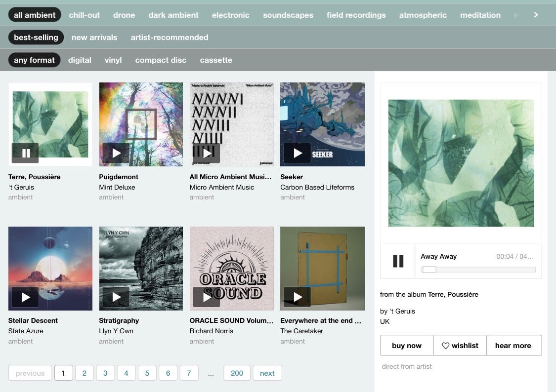Filter by dark ambient tag
The width and height of the screenshot is (556, 392).
click(x=173, y=15)
